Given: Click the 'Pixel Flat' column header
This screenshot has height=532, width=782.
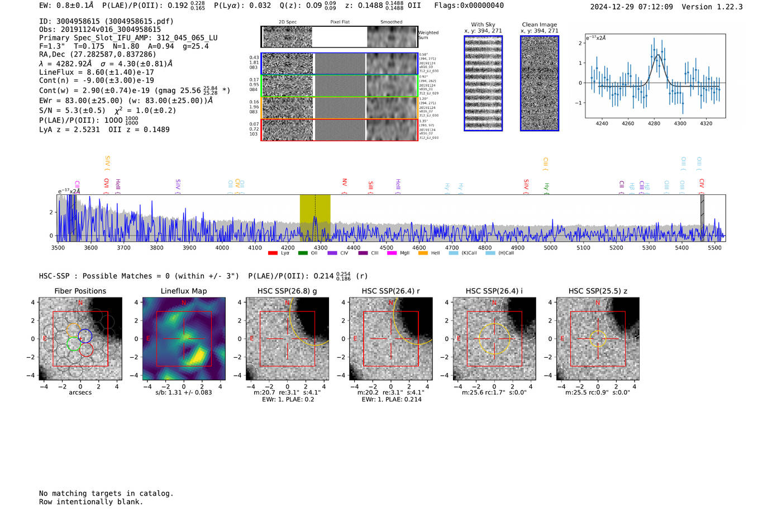Looking at the screenshot, I should click(340, 22).
